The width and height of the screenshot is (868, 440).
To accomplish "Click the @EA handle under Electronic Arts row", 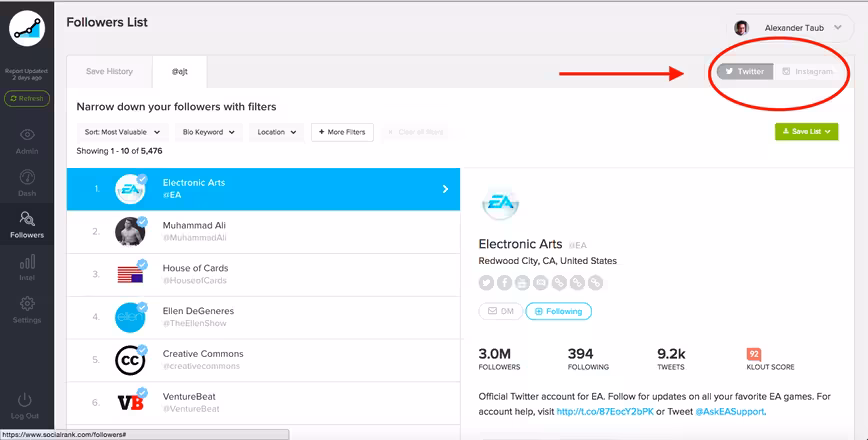I will coord(172,195).
